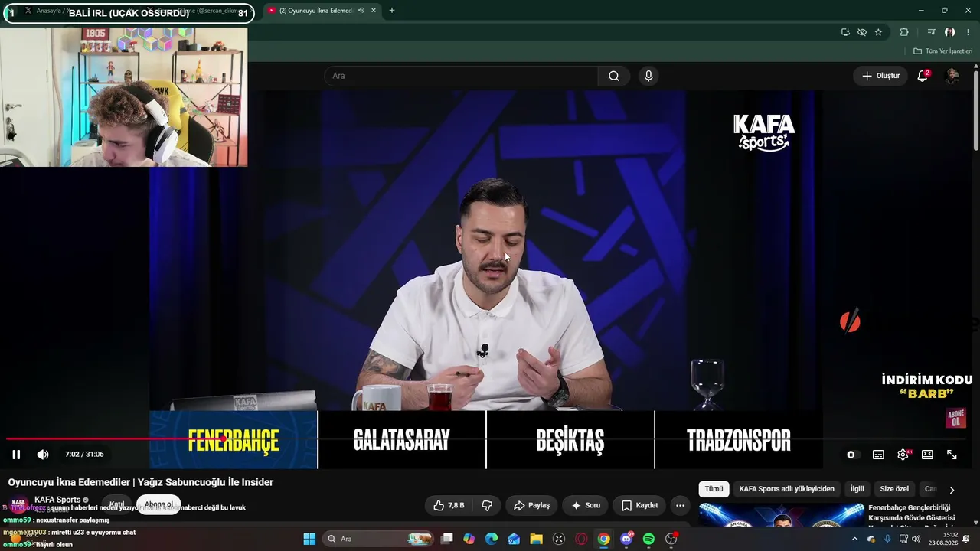The image size is (980, 551).
Task: Open YouTube notifications bell
Action: (923, 76)
